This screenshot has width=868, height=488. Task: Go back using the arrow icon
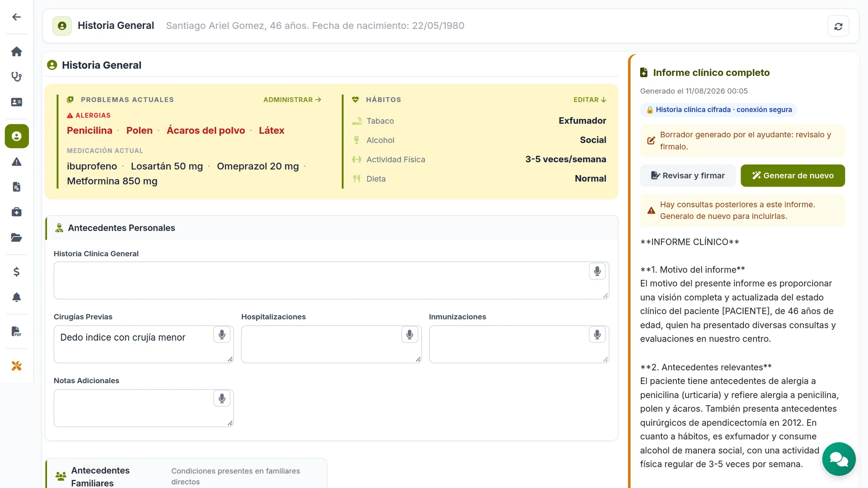tap(17, 17)
